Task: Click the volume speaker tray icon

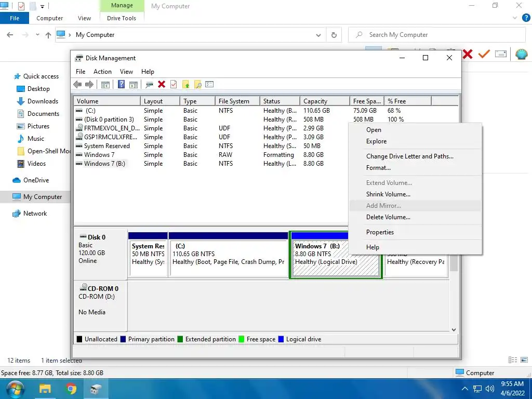Action: (489, 389)
